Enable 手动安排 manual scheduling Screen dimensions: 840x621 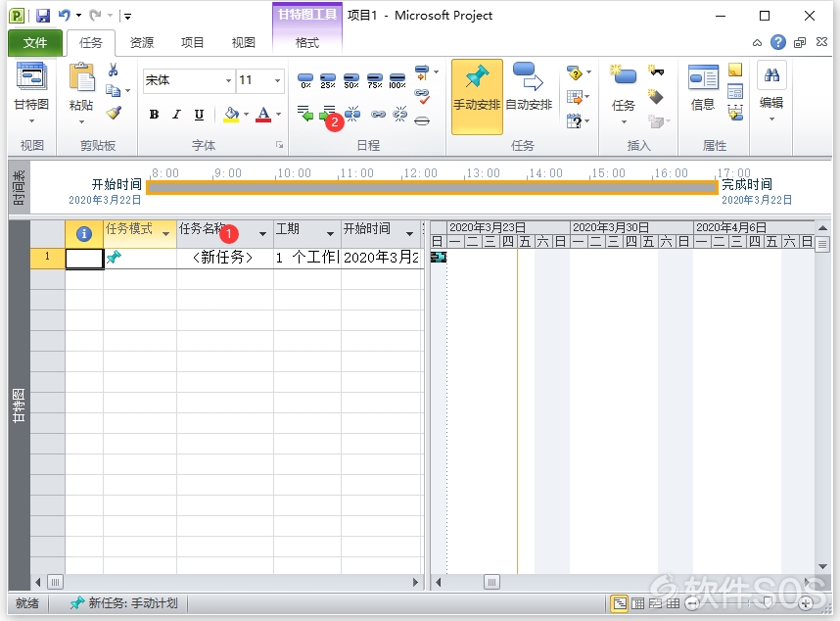tap(477, 96)
